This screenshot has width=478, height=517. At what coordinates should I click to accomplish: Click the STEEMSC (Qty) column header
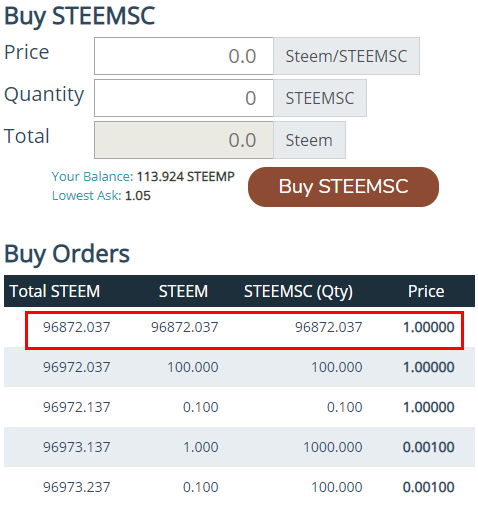[x=298, y=291]
